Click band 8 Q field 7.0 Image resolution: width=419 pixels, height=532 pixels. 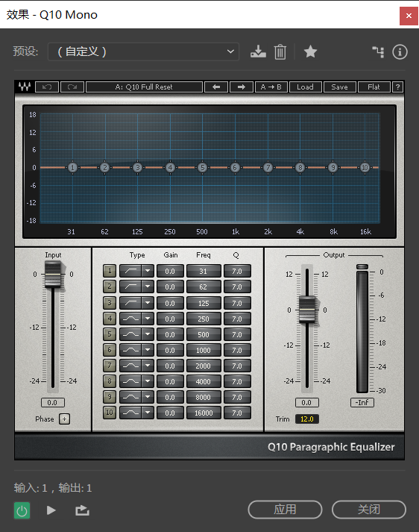tap(237, 382)
